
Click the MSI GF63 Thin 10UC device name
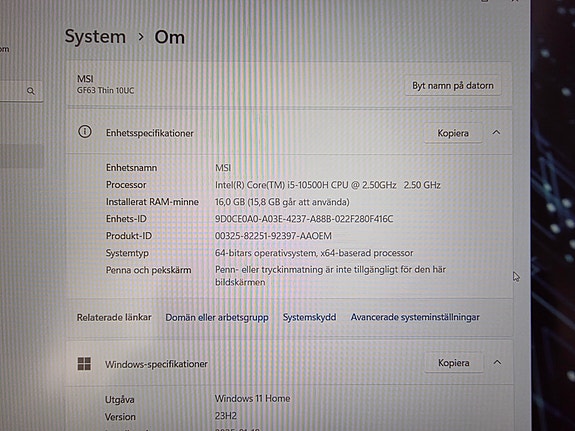[x=105, y=84]
